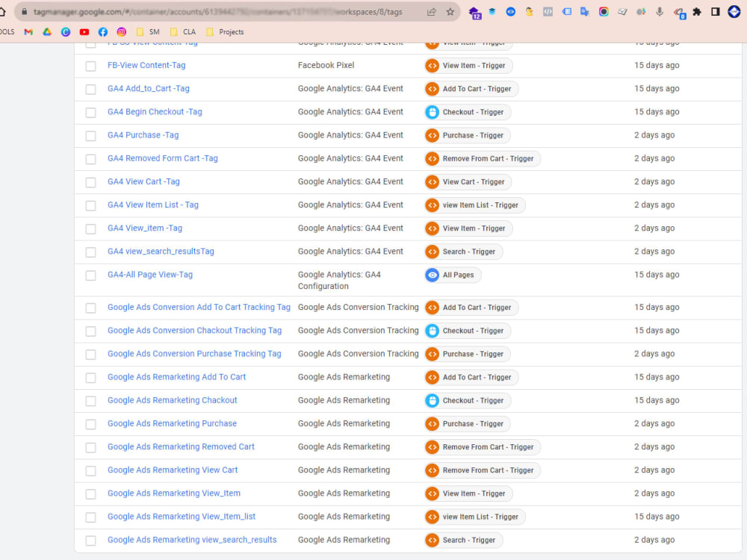Screen dimensions: 747x560
Task: Open the Instagram bookmark icon
Action: click(122, 32)
